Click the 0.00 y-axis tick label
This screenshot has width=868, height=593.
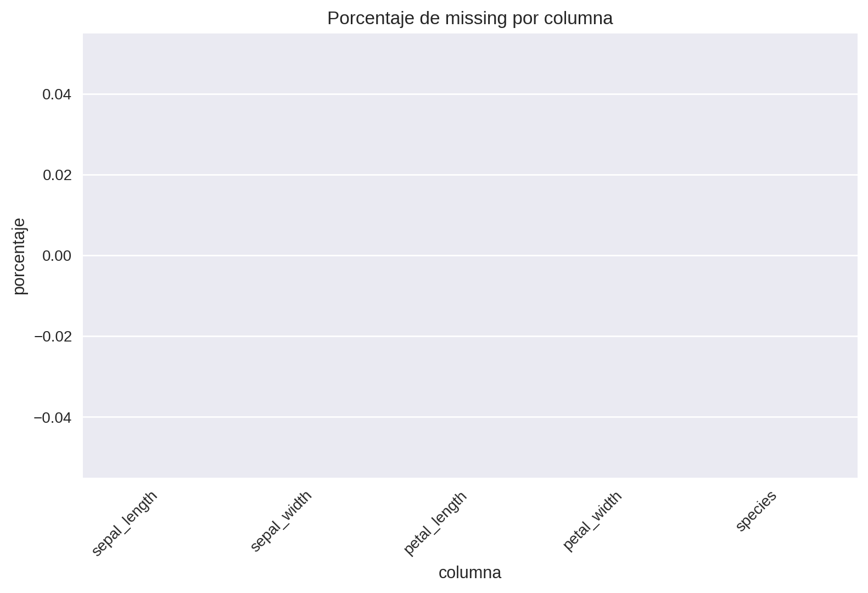[57, 256]
